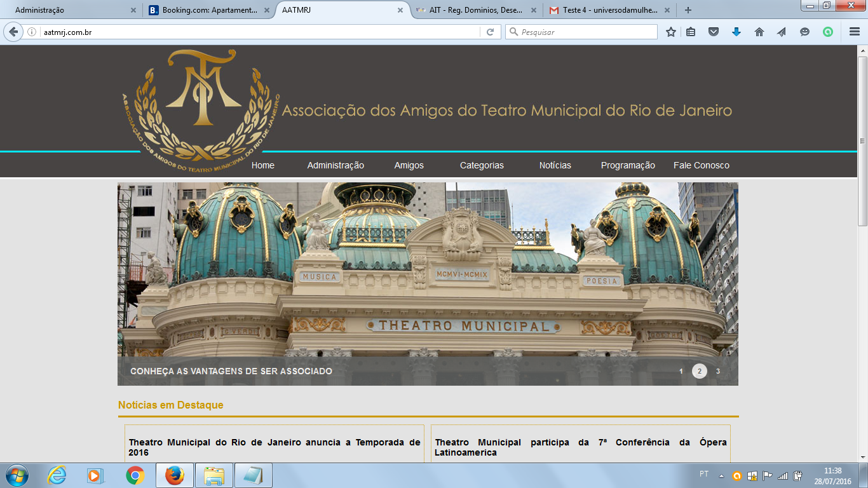Go to the Firefox Home icon

pyautogui.click(x=759, y=32)
